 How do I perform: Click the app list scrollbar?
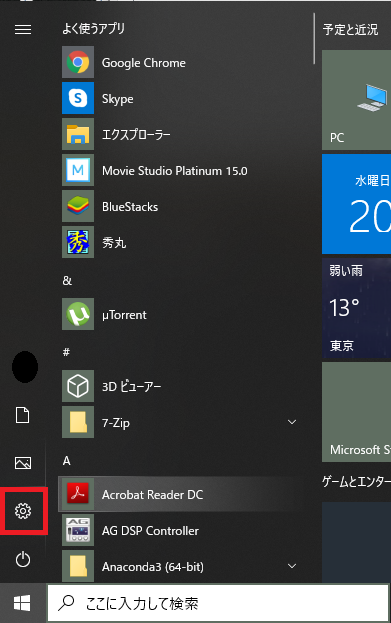point(314,39)
